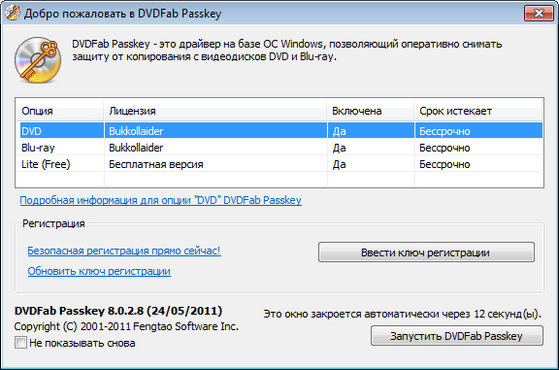Open 'Обновить ключ регистрации' link

[99, 271]
